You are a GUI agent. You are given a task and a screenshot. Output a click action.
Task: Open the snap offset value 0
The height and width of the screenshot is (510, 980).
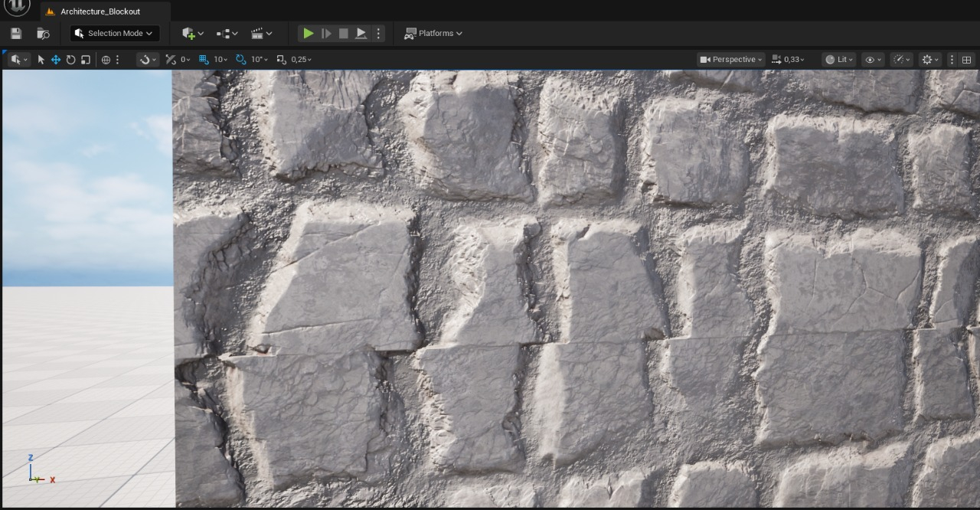point(185,60)
